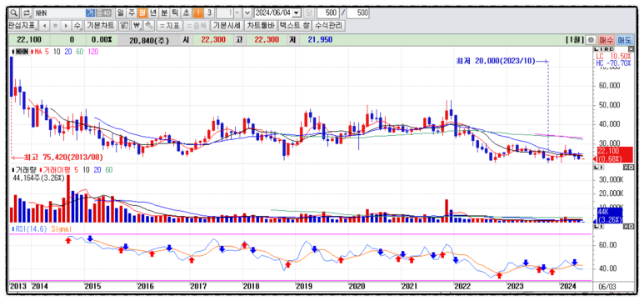The image size is (644, 301).
Task: Open the 관심지표 dropdown menu
Action: pos(23,26)
